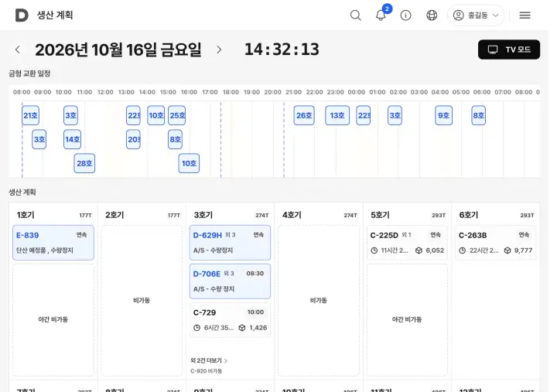The height and width of the screenshot is (392, 557).
Task: Click the 5호기 machine header
Action: point(380,215)
